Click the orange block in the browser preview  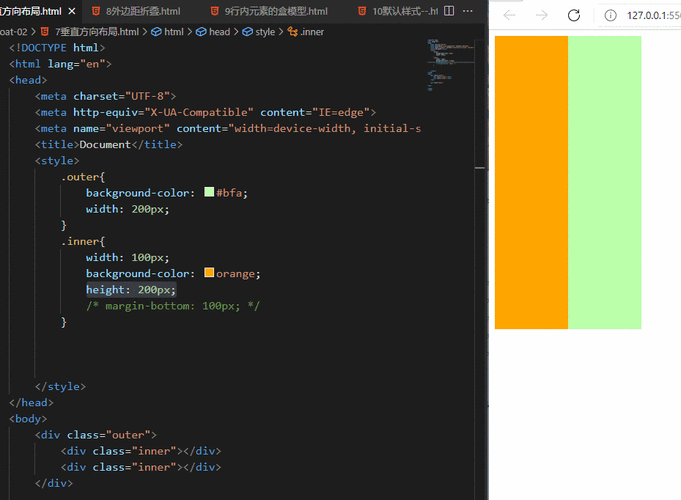(531, 182)
